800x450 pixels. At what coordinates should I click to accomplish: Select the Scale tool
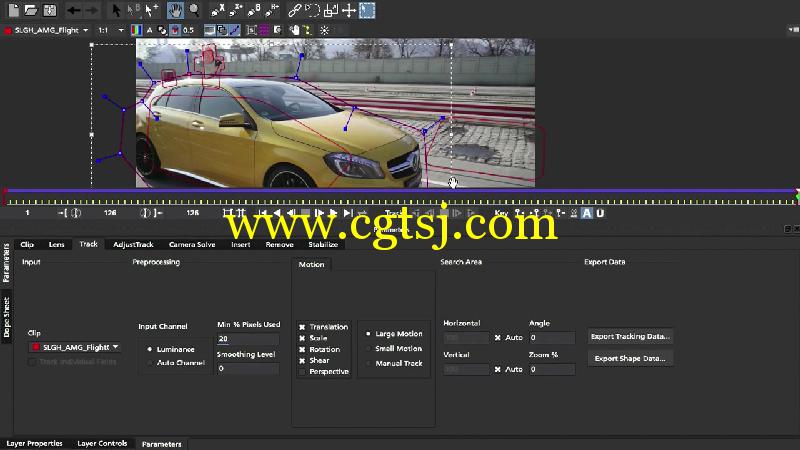click(331, 10)
